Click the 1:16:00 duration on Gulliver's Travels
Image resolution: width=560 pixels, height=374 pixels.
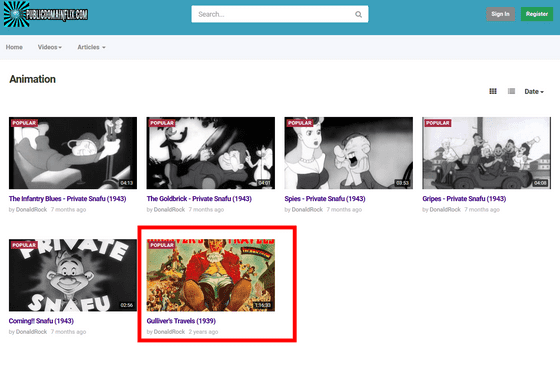pos(262,305)
